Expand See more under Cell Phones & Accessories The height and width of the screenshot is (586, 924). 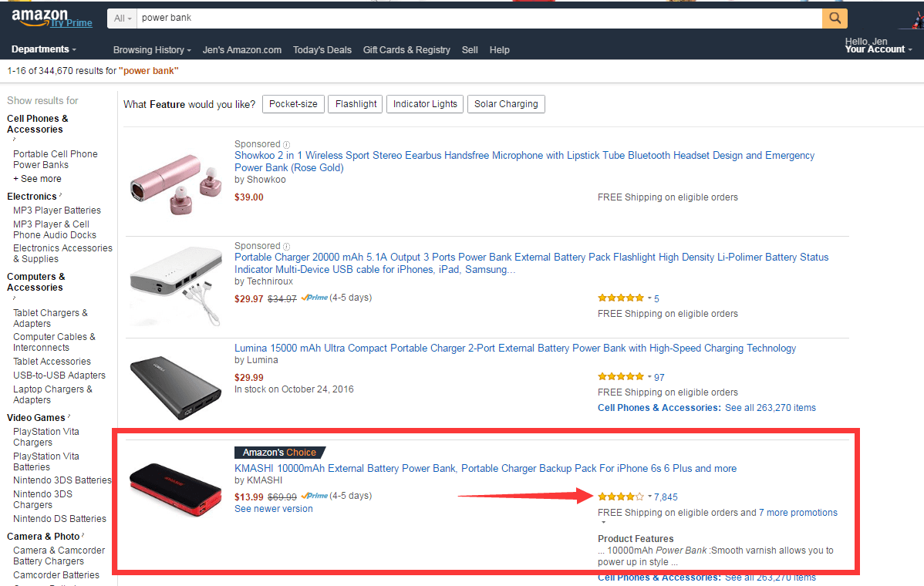point(37,179)
